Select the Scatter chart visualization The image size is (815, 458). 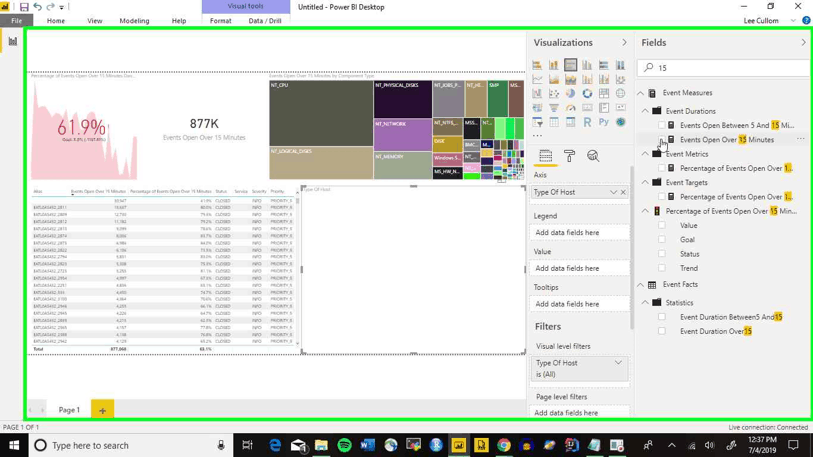(554, 94)
